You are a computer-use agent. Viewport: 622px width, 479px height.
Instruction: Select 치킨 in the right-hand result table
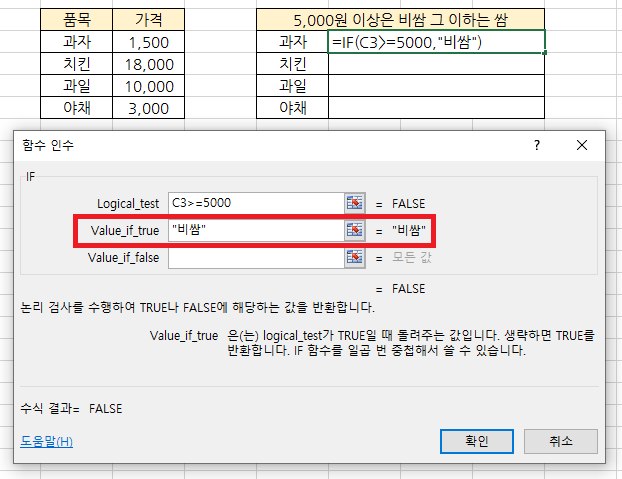(292, 63)
